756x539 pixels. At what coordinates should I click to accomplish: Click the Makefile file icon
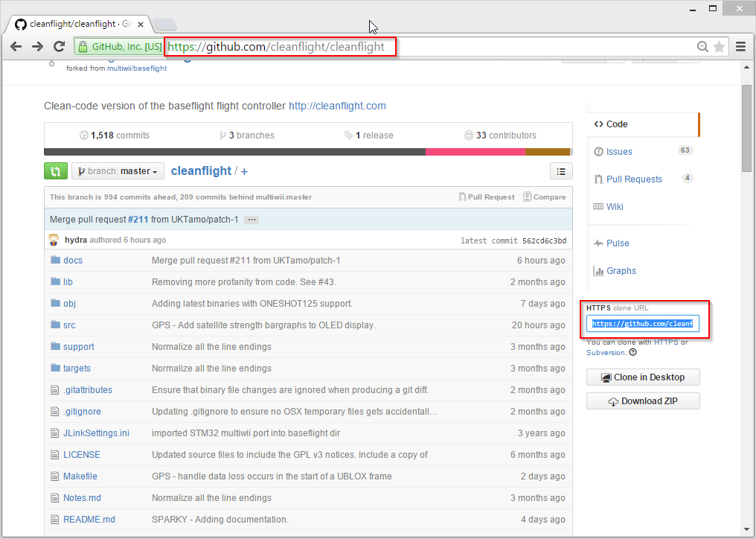click(x=55, y=476)
